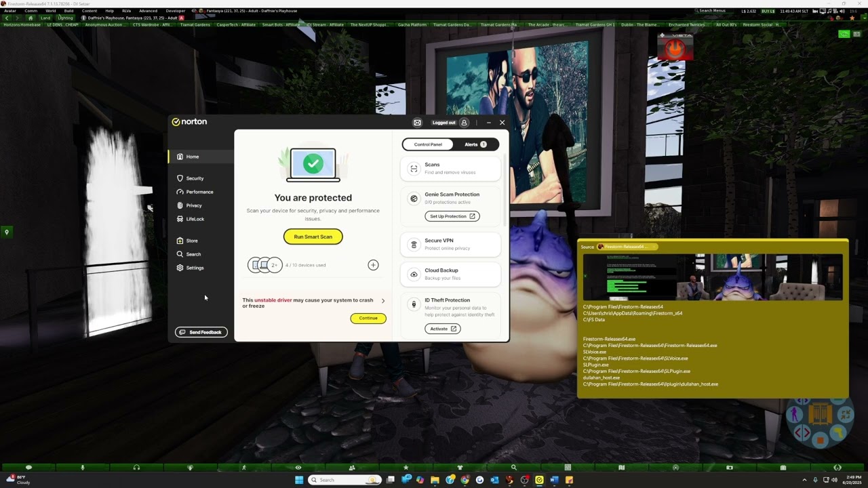Click the yellow hairdryer HUD icon

[838, 432]
